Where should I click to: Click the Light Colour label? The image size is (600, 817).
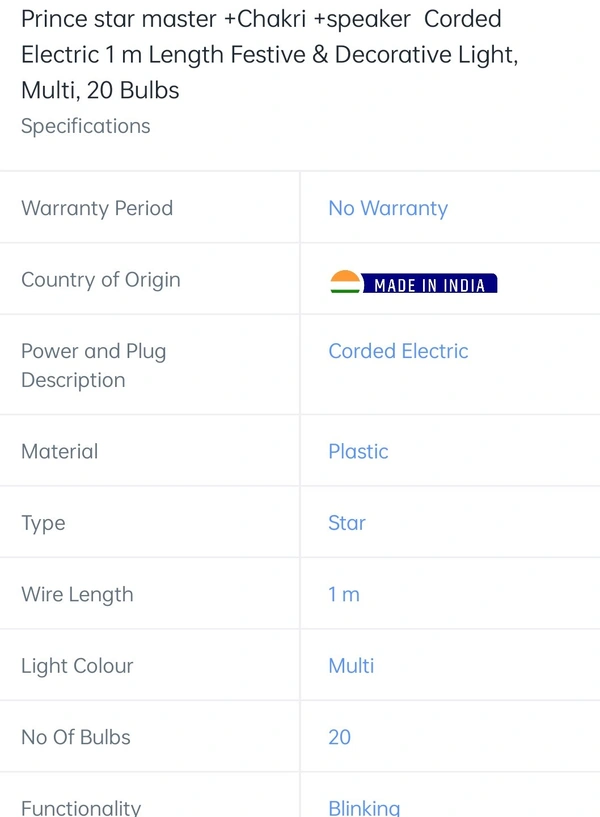(x=77, y=666)
